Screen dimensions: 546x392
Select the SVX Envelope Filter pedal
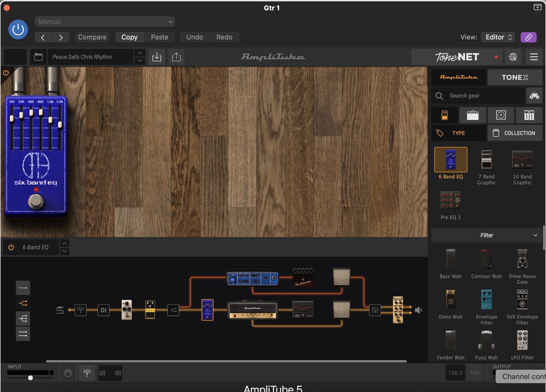522,299
